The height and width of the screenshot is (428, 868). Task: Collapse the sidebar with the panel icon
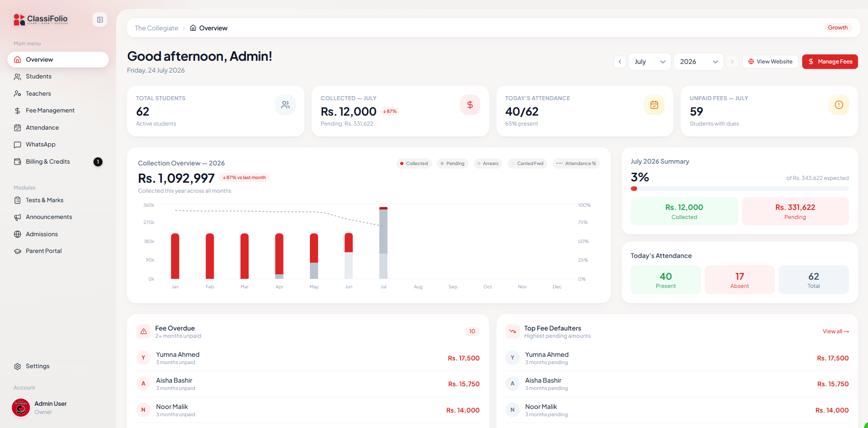(100, 19)
